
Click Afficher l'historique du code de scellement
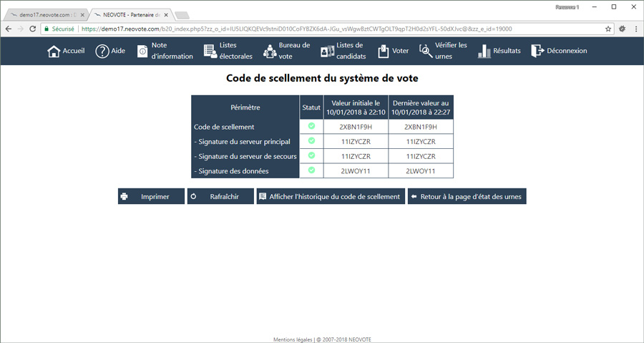[331, 196]
